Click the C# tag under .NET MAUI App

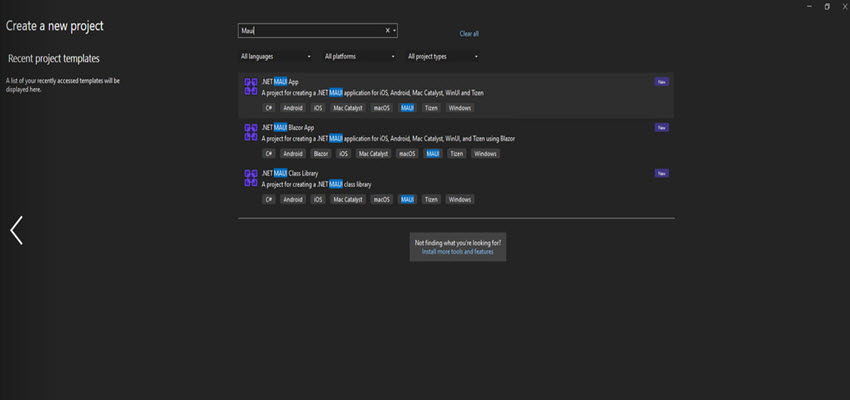(268, 108)
